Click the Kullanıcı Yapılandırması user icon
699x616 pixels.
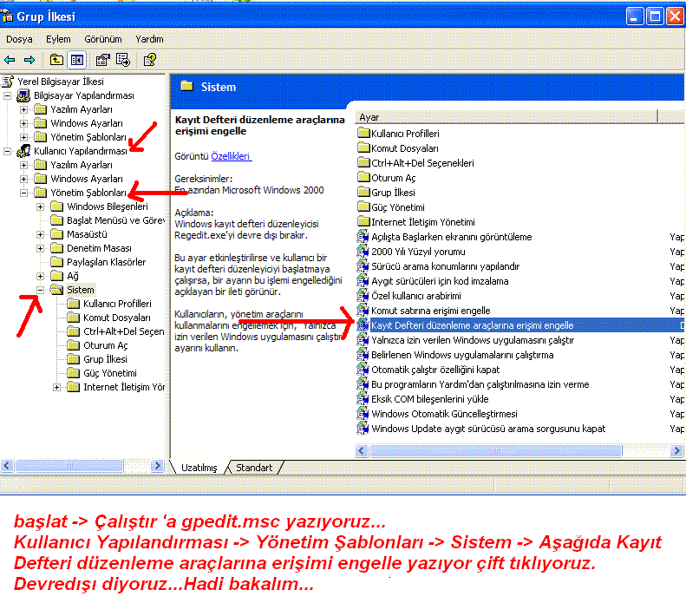click(x=23, y=151)
